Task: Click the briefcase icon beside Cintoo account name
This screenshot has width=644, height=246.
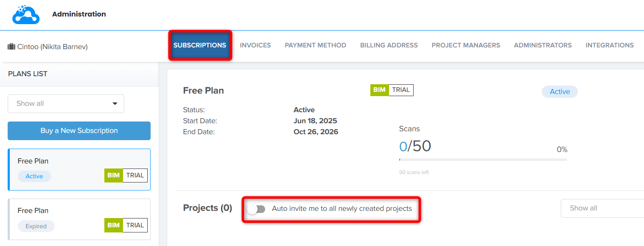Action: click(x=11, y=47)
